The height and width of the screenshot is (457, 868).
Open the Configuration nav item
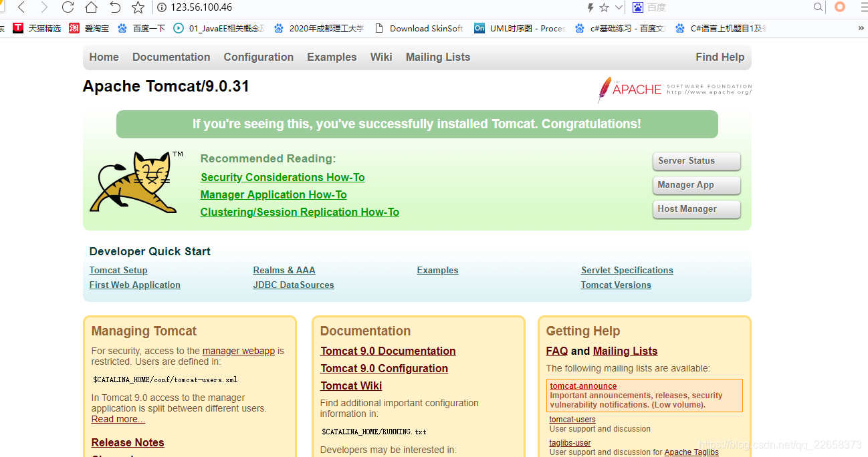pos(258,57)
